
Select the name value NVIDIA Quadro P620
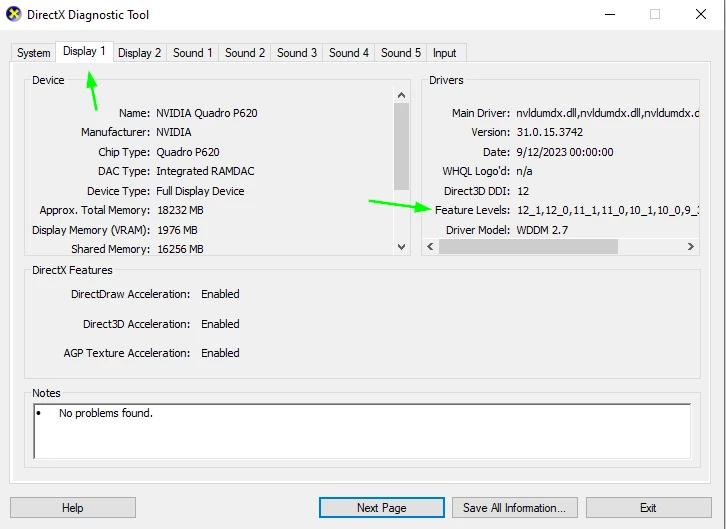click(x=207, y=113)
